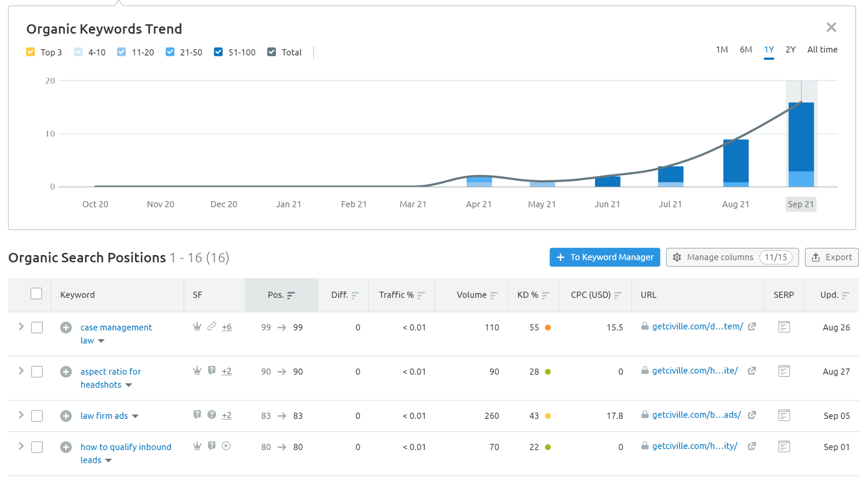Add case management law to keyword list
The width and height of the screenshot is (868, 482).
point(66,327)
